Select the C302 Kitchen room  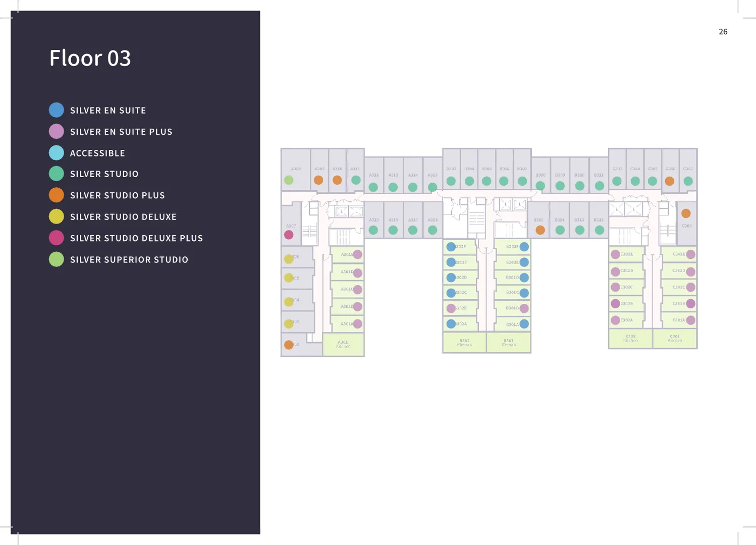630,339
